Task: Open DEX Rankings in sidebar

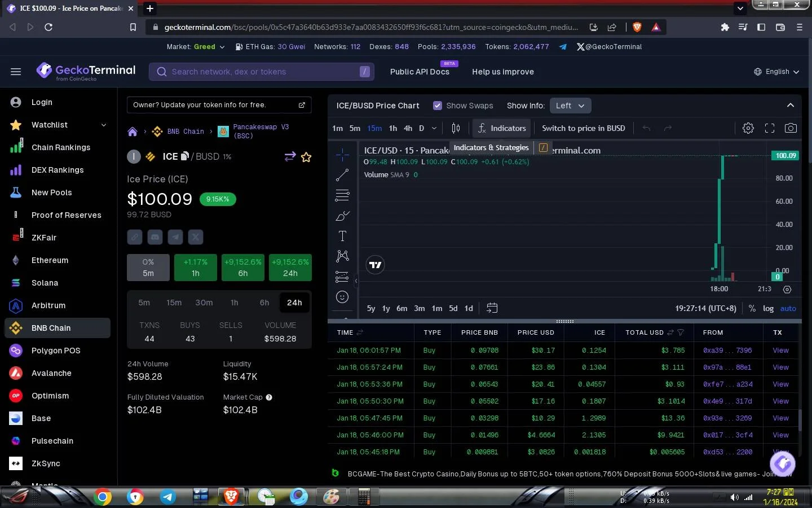Action: pyautogui.click(x=58, y=170)
